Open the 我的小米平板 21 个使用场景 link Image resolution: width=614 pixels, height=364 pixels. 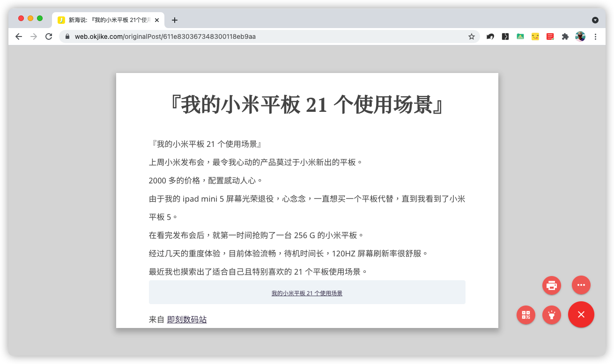click(x=307, y=293)
